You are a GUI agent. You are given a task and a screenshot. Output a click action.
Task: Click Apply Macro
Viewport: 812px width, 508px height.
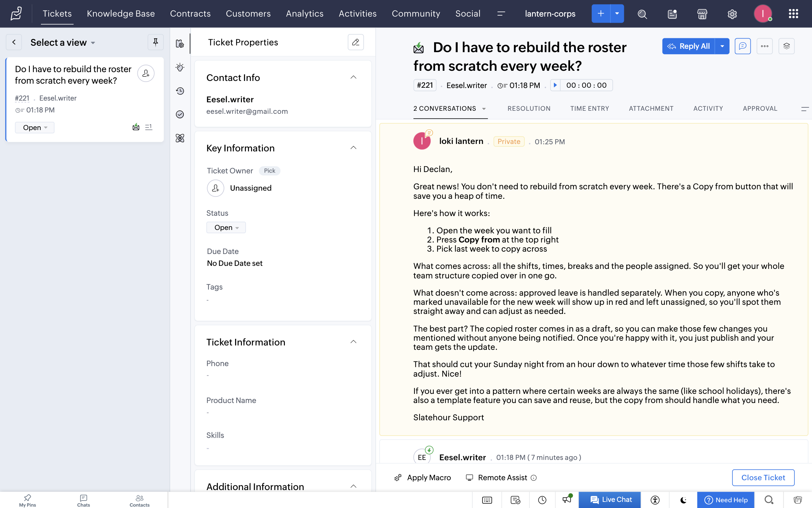pyautogui.click(x=423, y=478)
